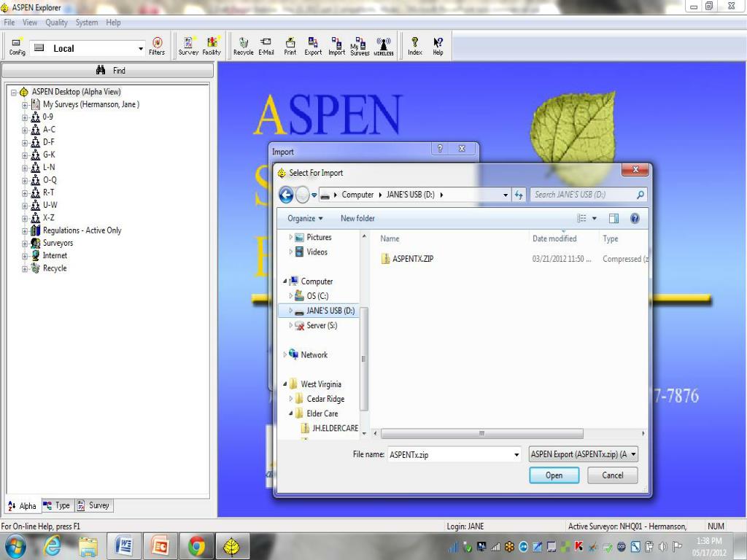
Task: Open the My Surveys toolbar icon
Action: click(x=360, y=46)
